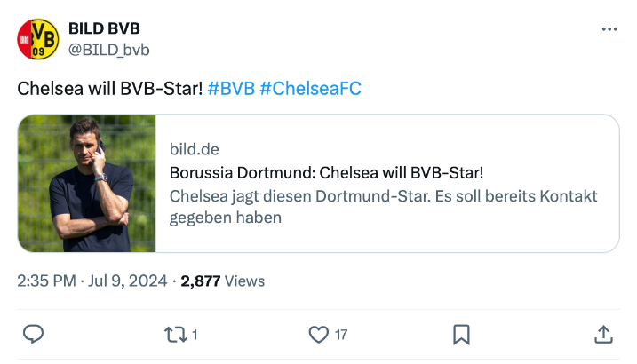
Task: Click the BILD BVB display name
Action: [104, 28]
